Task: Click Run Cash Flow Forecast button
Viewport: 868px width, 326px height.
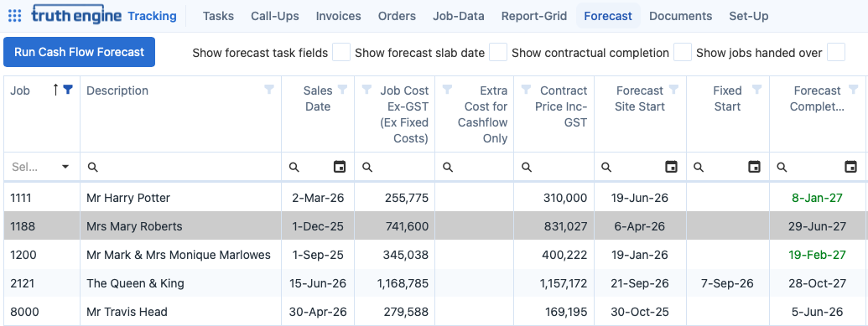Action: click(x=79, y=52)
